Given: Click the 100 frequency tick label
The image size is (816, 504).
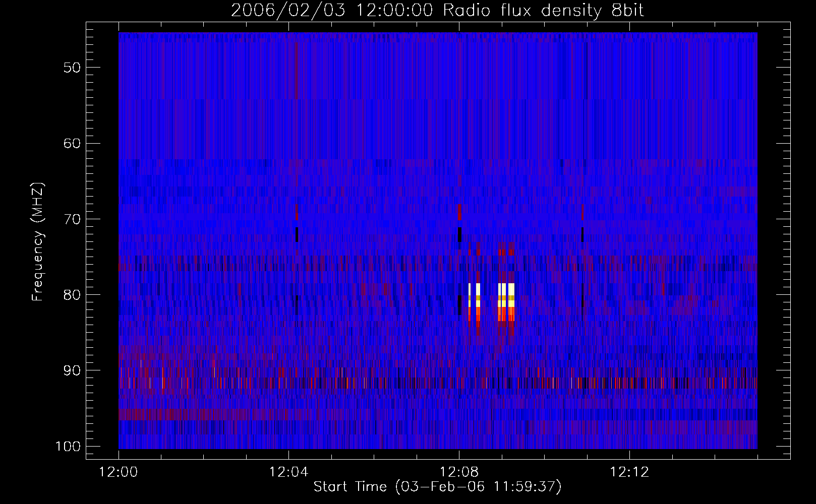Looking at the screenshot, I should pos(67,447).
